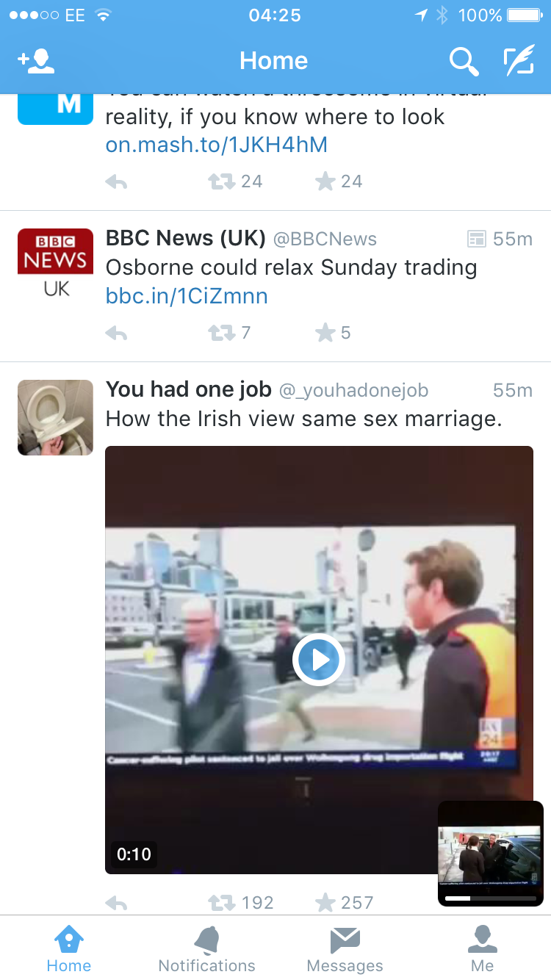Retweet the BBC News Osborne tweet

click(220, 334)
